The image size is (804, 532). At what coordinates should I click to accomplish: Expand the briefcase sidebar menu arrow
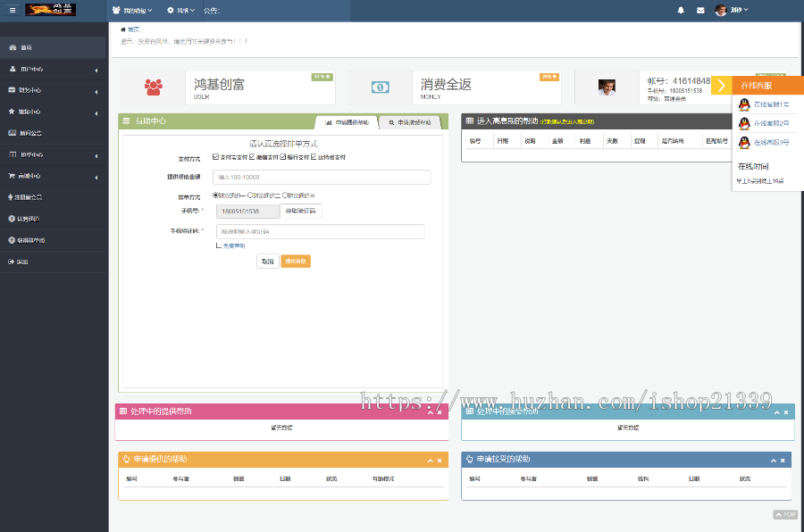tap(96, 92)
